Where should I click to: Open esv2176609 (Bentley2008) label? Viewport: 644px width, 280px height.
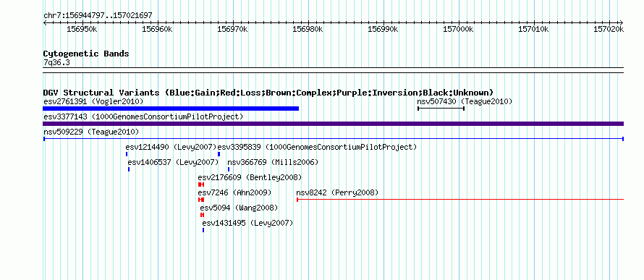tap(250, 177)
